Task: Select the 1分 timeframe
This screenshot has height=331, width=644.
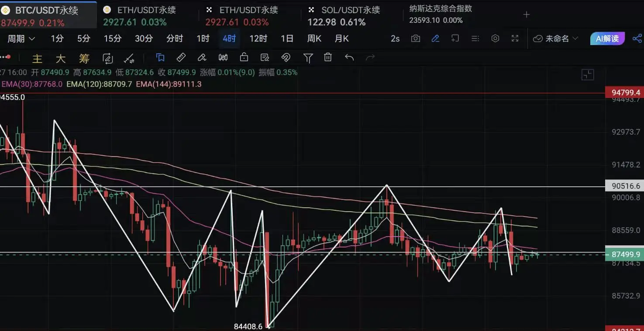Action: (57, 38)
